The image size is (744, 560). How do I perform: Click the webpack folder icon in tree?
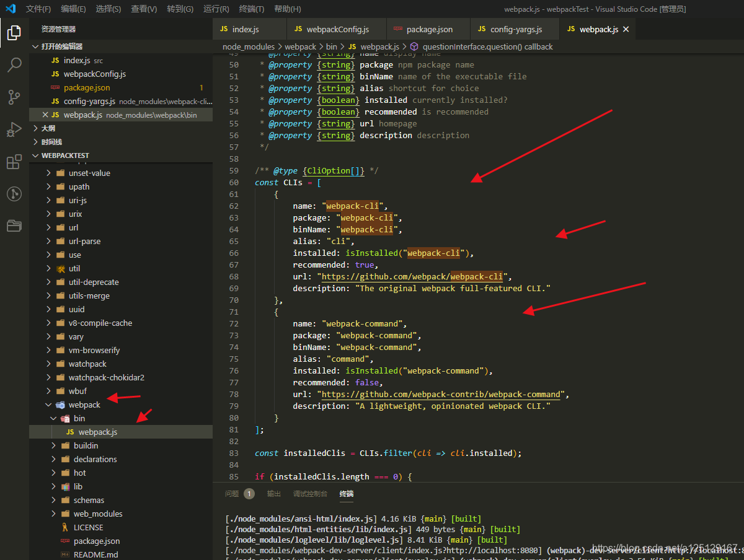(x=61, y=405)
